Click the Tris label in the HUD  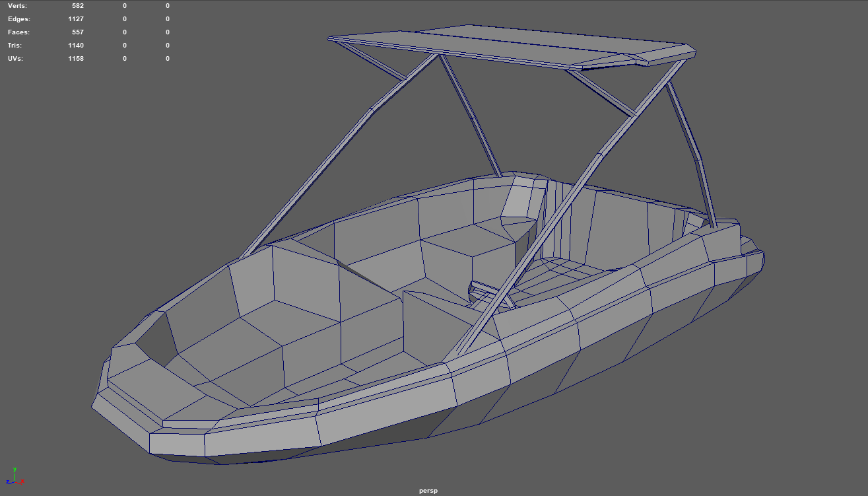(15, 46)
